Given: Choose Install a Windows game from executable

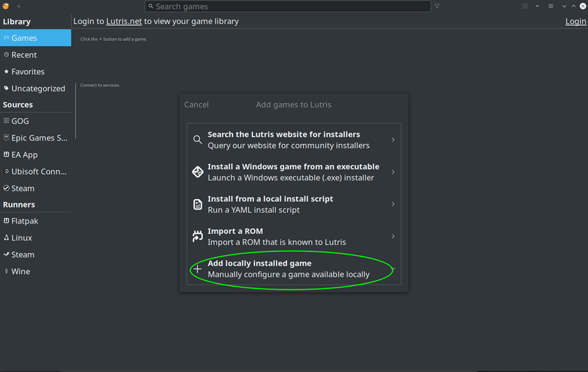Looking at the screenshot, I should [293, 172].
